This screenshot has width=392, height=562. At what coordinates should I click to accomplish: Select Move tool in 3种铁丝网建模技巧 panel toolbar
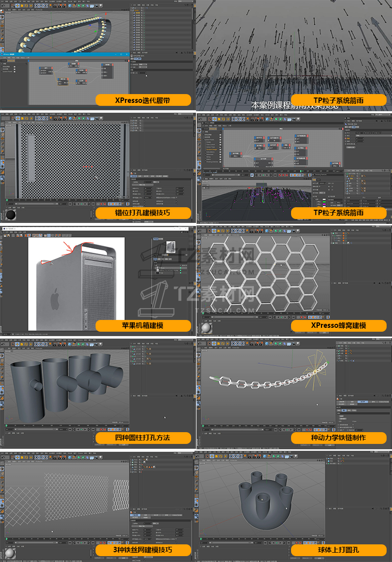click(17, 457)
